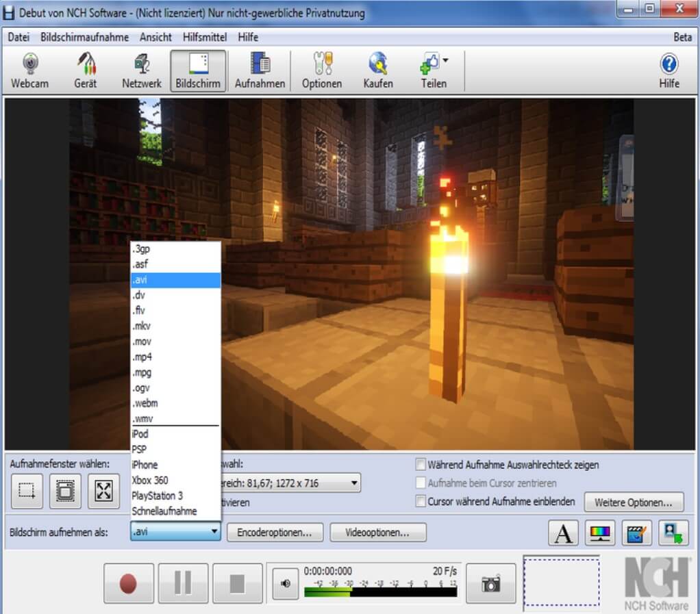
Task: Collapse the .avi format combo box
Action: click(x=214, y=532)
